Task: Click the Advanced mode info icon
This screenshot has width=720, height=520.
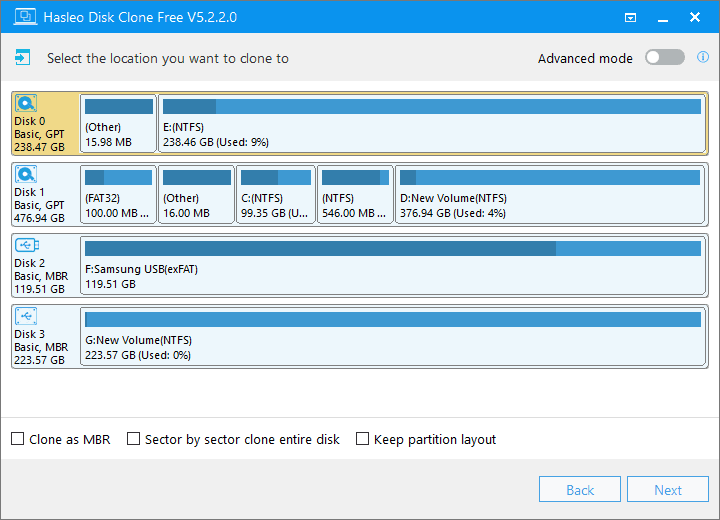Action: point(703,58)
